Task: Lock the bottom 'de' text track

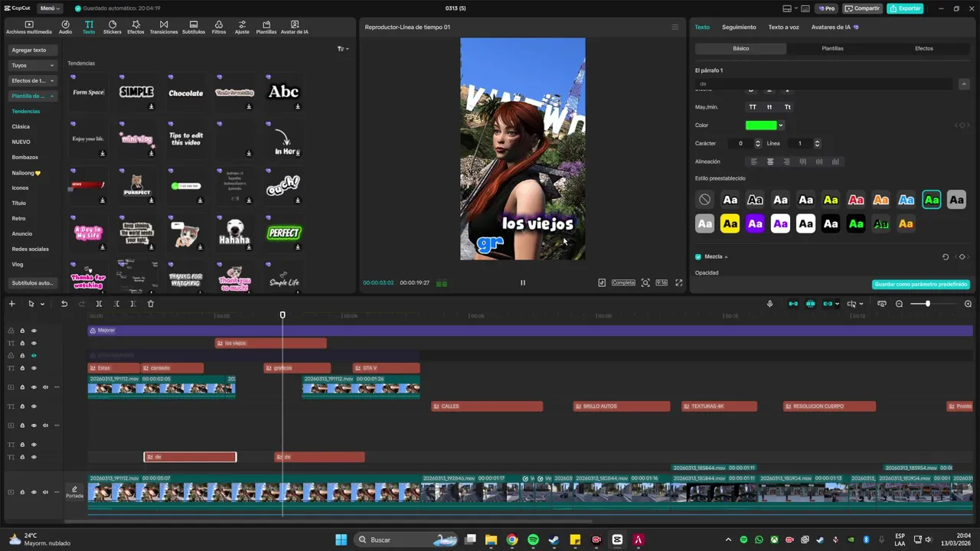Action: coord(22,457)
